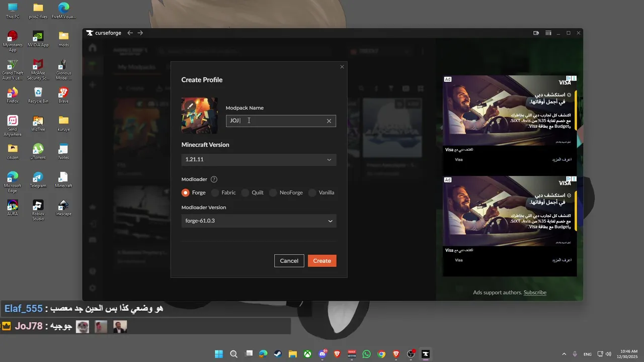Open taskbar Search
This screenshot has height=362, width=644.
pos(234,354)
